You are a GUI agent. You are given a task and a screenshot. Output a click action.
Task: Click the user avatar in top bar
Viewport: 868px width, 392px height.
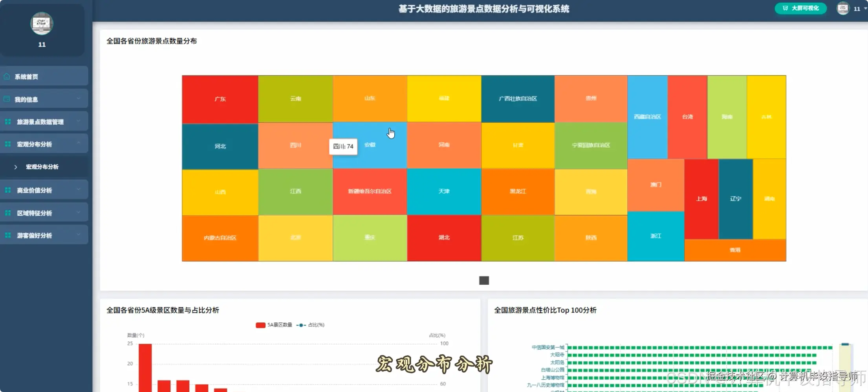(843, 8)
